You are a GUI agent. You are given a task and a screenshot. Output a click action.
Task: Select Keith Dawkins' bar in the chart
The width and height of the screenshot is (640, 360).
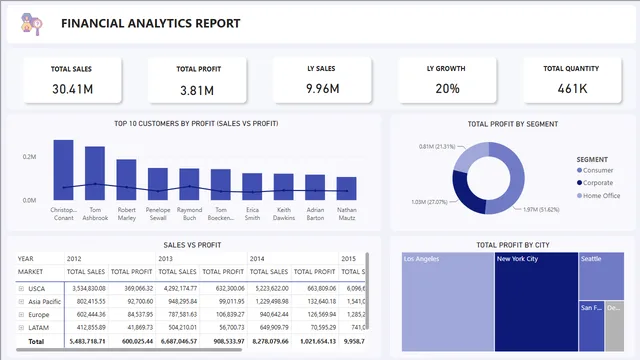tap(284, 187)
